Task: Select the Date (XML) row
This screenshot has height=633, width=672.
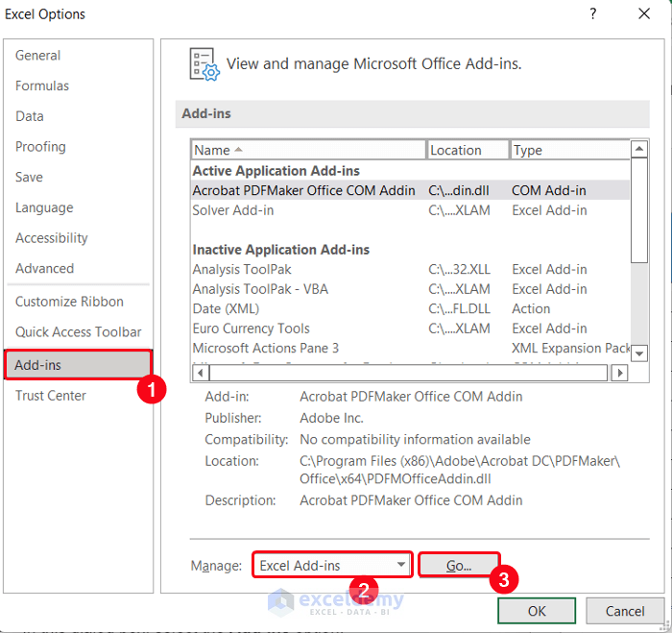Action: (x=410, y=308)
